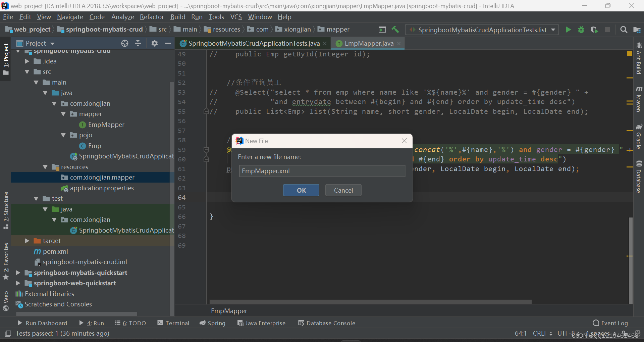Viewport: 644px width, 342px height.
Task: Click the new file name input field
Action: point(322,171)
